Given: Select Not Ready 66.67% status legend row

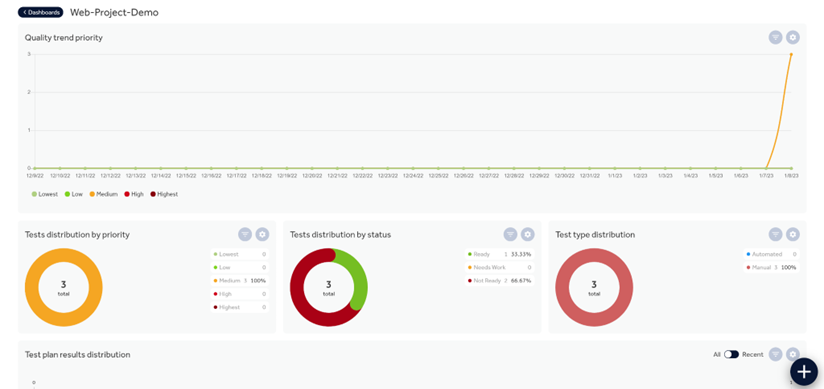Looking at the screenshot, I should coord(500,281).
